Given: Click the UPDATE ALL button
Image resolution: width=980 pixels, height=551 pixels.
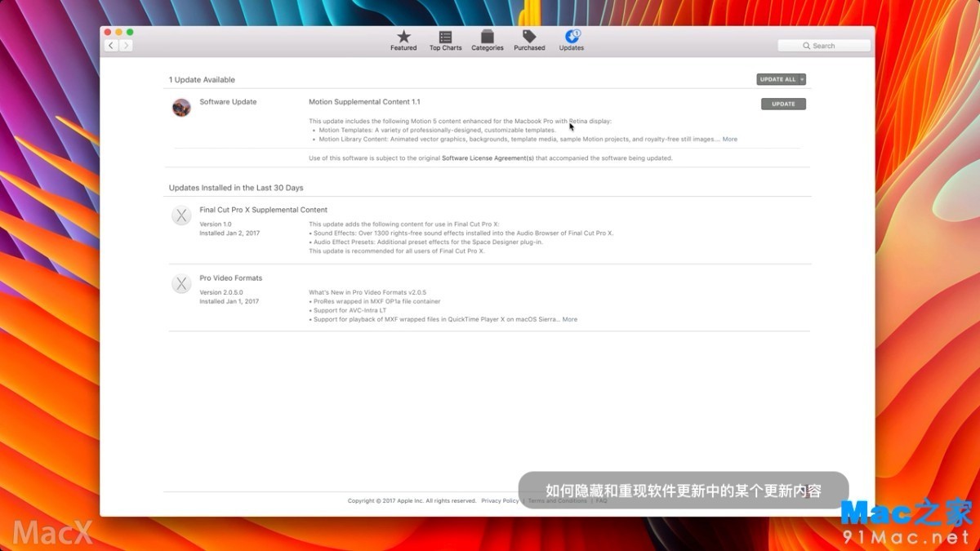Looking at the screenshot, I should [x=777, y=79].
